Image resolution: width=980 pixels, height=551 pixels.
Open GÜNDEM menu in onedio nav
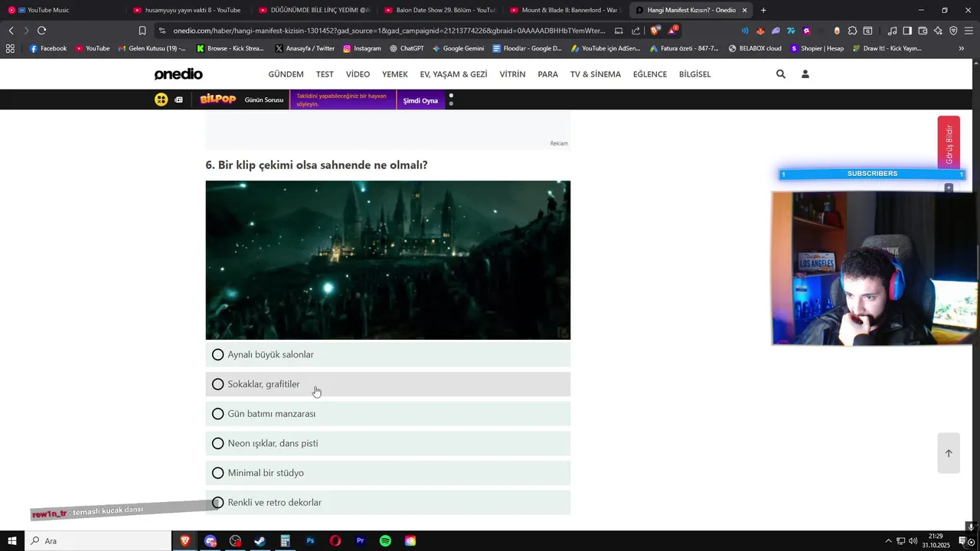pos(286,74)
